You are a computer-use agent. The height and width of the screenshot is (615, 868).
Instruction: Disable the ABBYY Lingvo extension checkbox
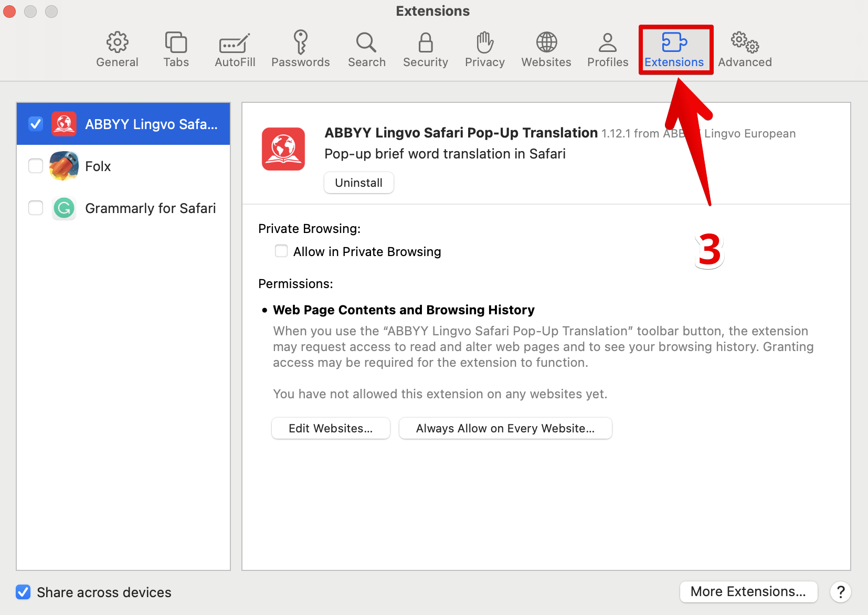click(x=36, y=124)
